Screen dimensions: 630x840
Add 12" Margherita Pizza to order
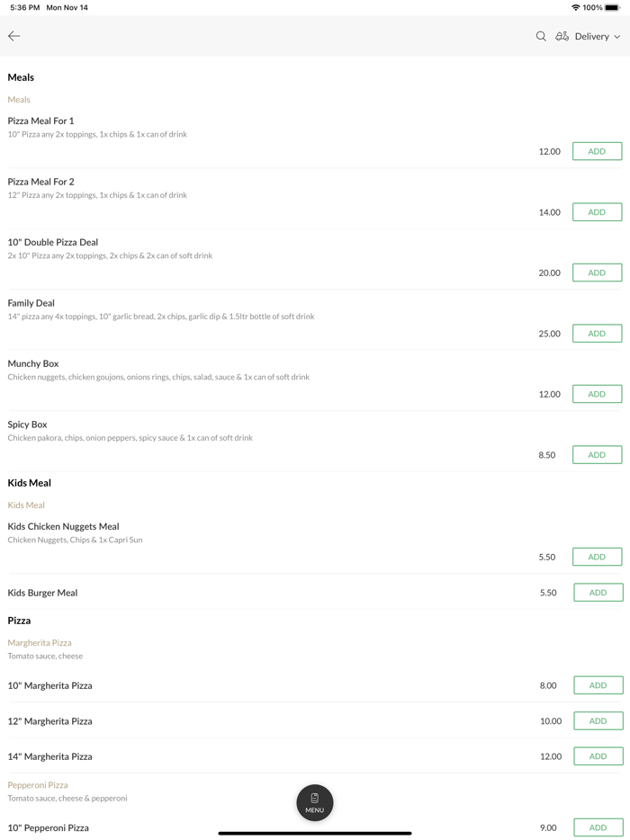tap(598, 721)
